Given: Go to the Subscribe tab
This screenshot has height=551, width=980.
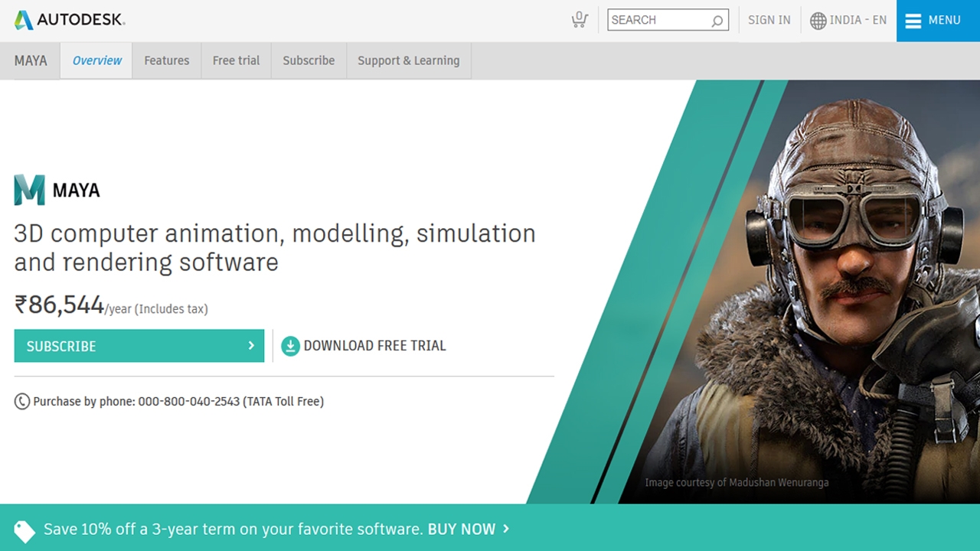Looking at the screenshot, I should click(x=309, y=60).
